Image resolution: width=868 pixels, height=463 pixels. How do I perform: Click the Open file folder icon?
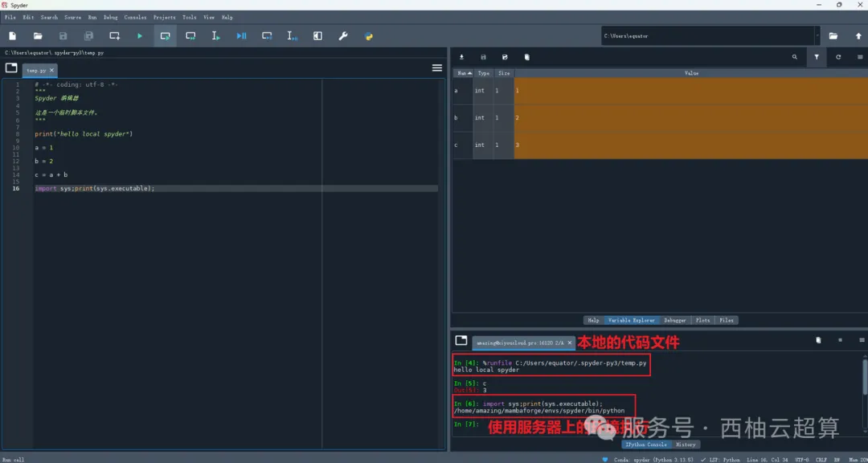click(38, 36)
